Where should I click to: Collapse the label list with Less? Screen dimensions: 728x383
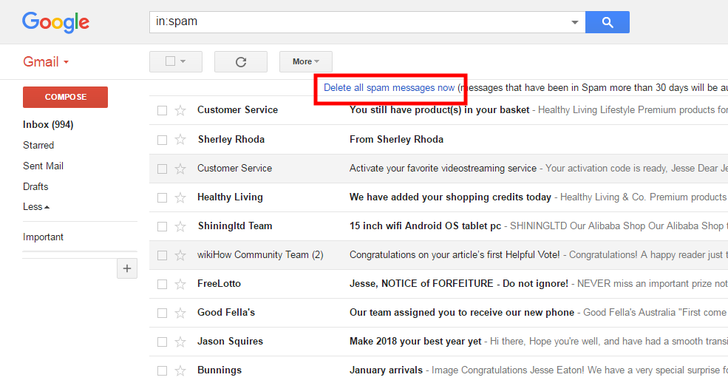36,207
